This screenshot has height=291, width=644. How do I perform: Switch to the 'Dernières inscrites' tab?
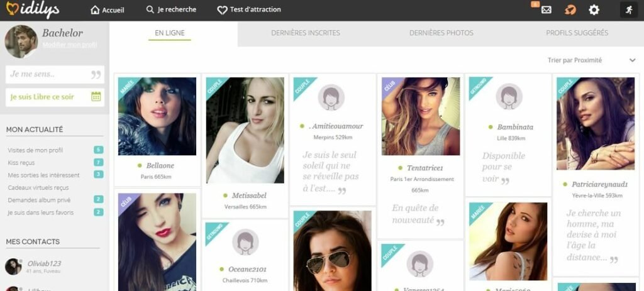306,33
